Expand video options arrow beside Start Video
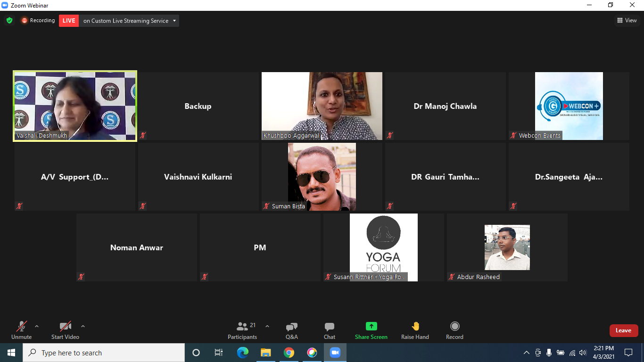 tap(83, 326)
